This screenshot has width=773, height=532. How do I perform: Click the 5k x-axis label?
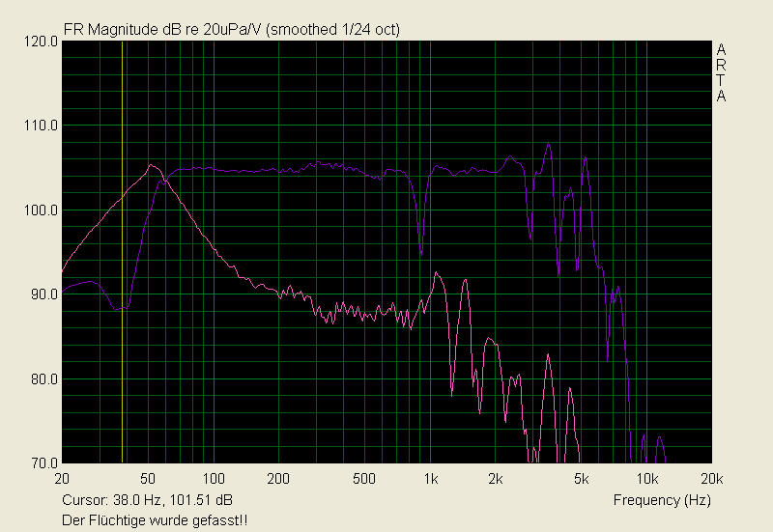[582, 479]
